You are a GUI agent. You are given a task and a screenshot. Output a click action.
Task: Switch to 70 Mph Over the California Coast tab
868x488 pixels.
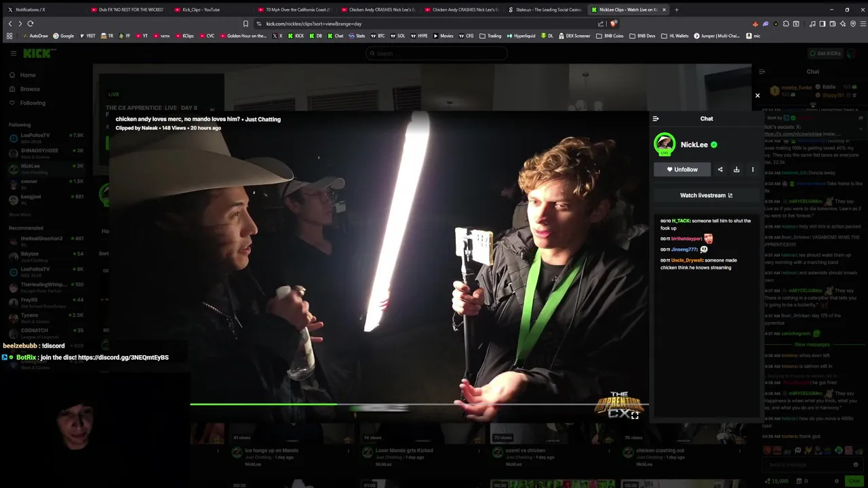tap(295, 9)
